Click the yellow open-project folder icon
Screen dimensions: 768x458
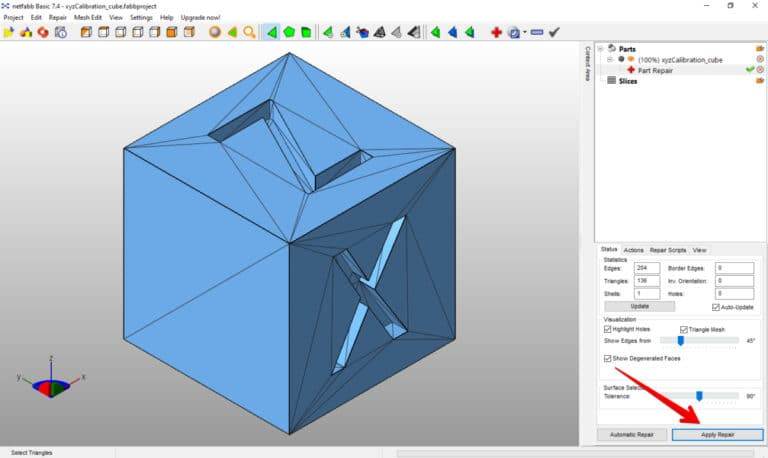point(8,32)
